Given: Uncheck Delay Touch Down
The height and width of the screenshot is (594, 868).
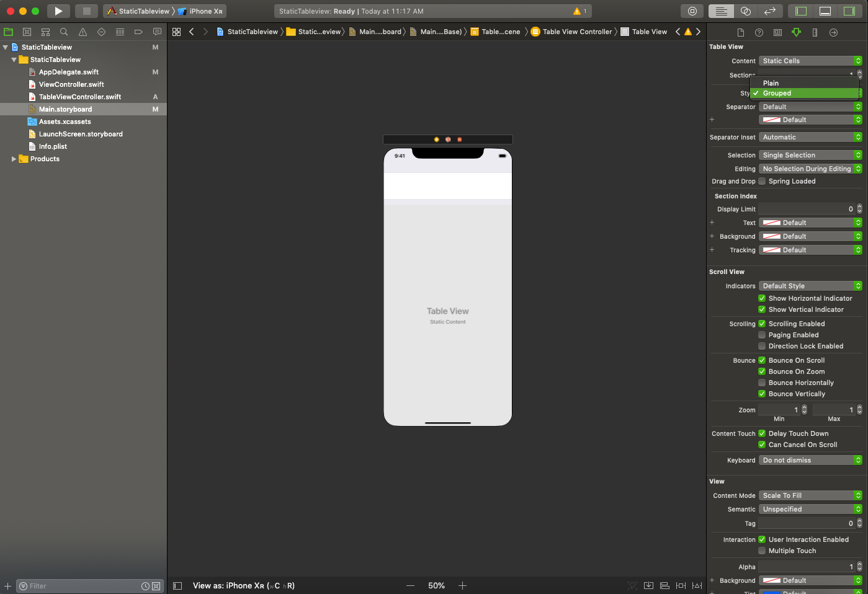Looking at the screenshot, I should (x=762, y=433).
